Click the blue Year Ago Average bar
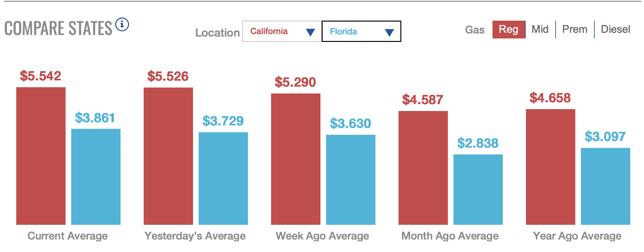This screenshot has height=252, width=644. pos(606,186)
